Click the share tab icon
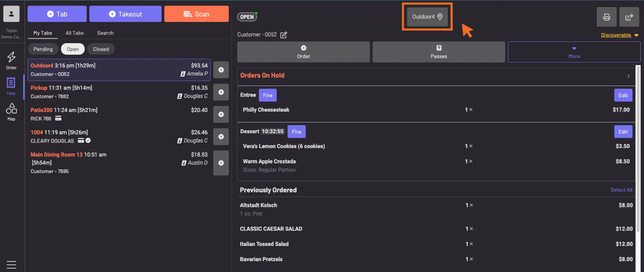The height and width of the screenshot is (272, 644). coord(629,17)
